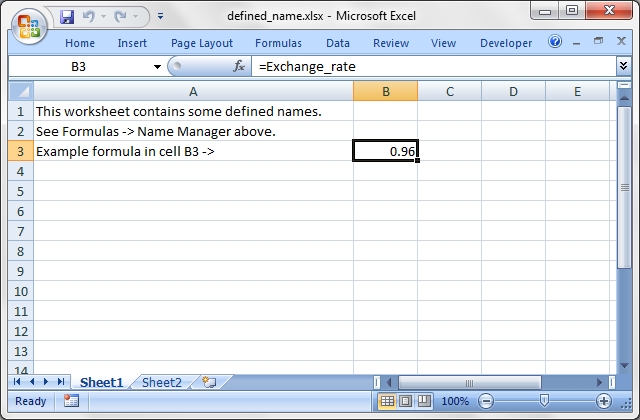The height and width of the screenshot is (420, 640).
Task: Switch to the Formulas tab
Action: point(278,43)
